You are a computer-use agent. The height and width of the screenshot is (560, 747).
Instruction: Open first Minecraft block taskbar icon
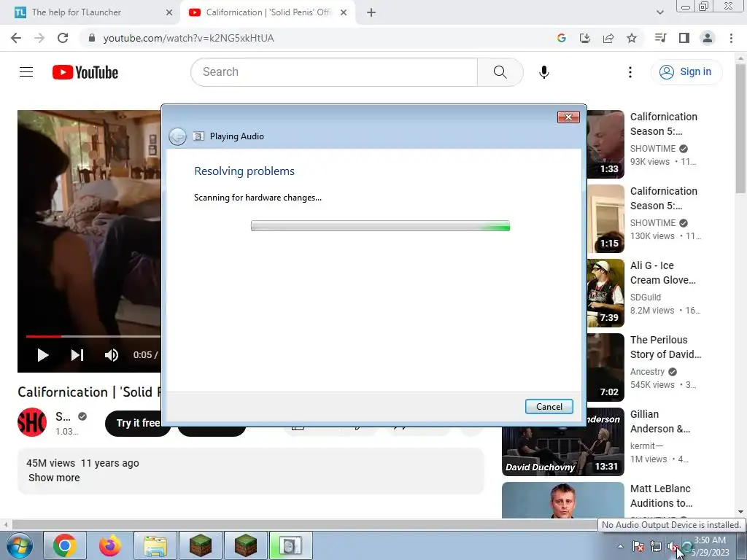[200, 545]
